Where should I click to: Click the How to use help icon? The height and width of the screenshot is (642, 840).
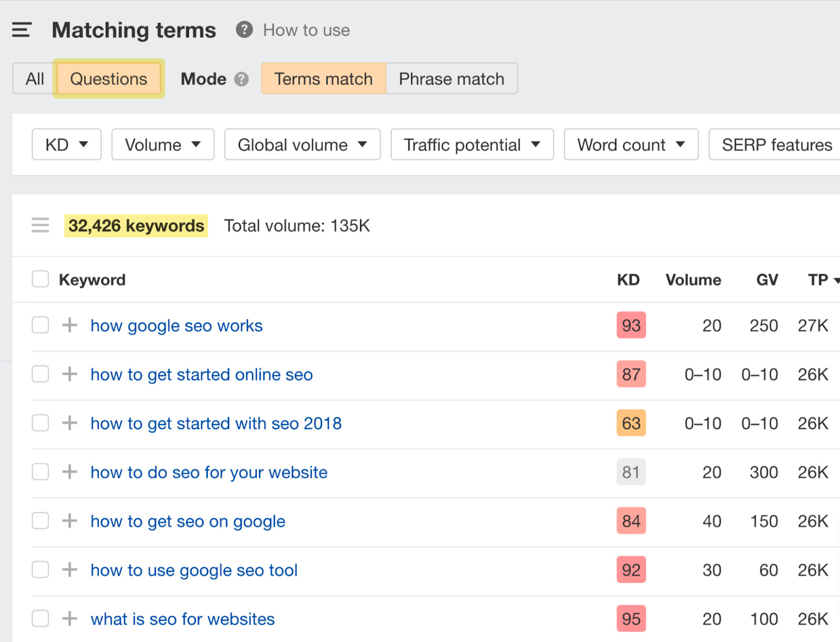(244, 30)
